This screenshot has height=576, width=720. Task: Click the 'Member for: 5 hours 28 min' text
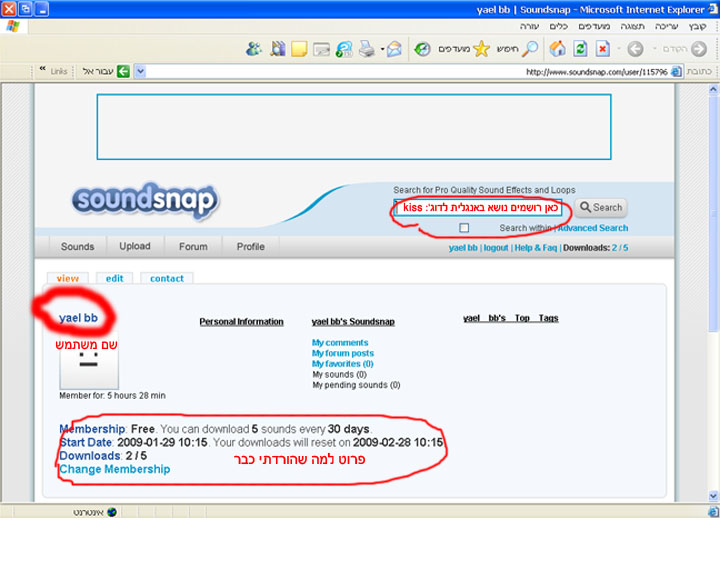pyautogui.click(x=112, y=395)
